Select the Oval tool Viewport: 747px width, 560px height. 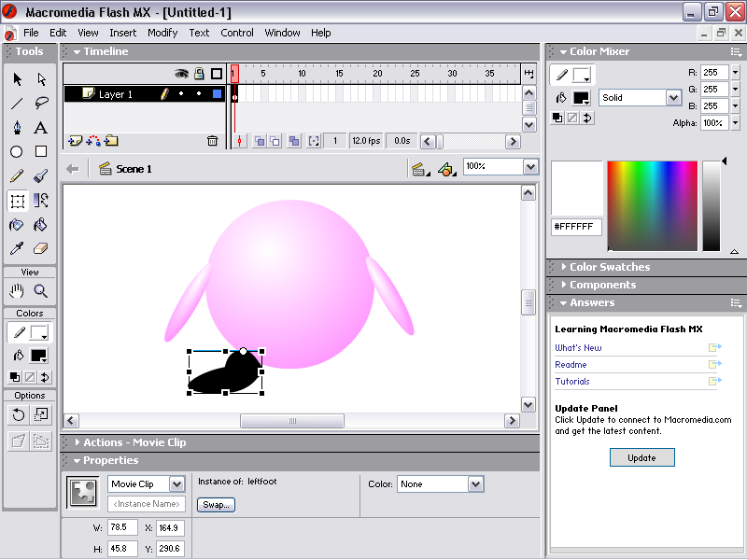[17, 152]
